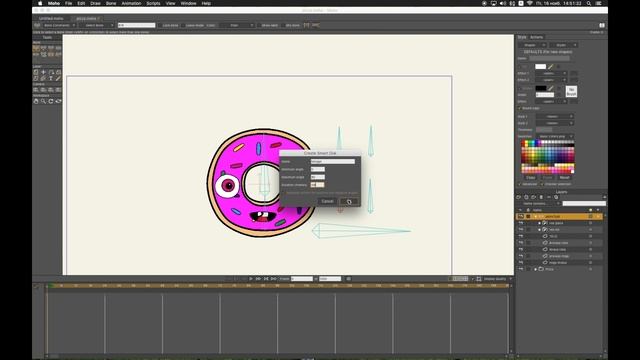This screenshot has width=640, height=360.
Task: Click in the swatches color palette grid
Action: click(548, 157)
